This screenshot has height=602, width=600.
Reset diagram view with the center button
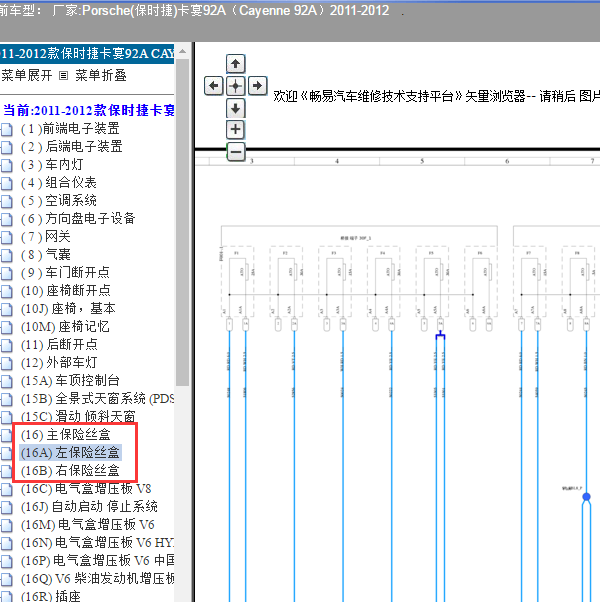coord(235,86)
